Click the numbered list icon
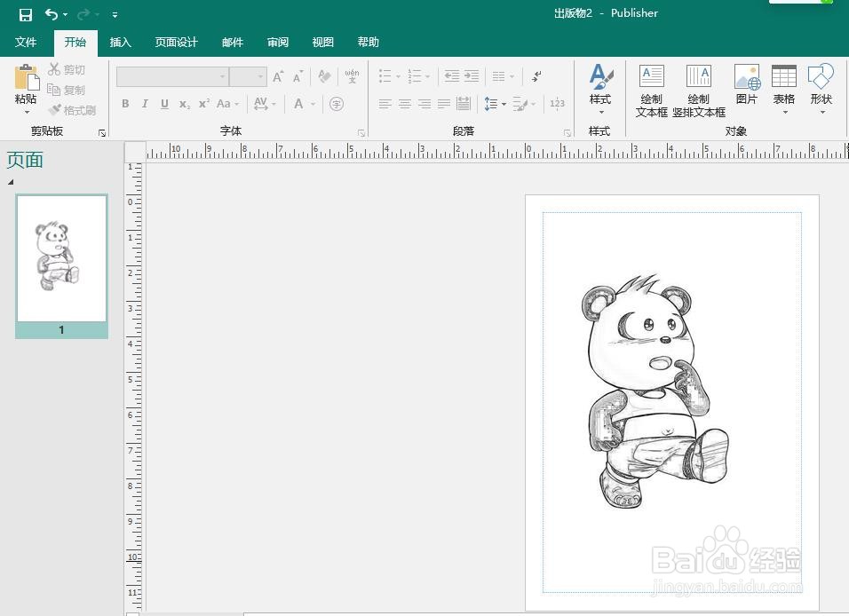This screenshot has width=849, height=616. click(x=414, y=76)
